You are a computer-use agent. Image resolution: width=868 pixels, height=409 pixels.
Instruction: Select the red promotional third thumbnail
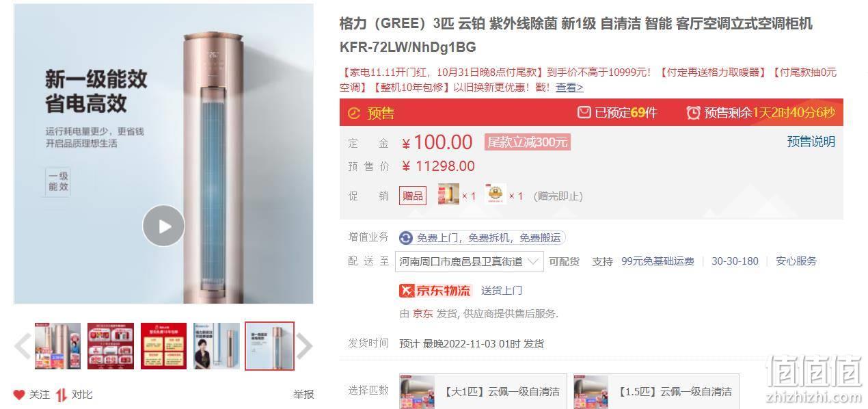(x=164, y=346)
